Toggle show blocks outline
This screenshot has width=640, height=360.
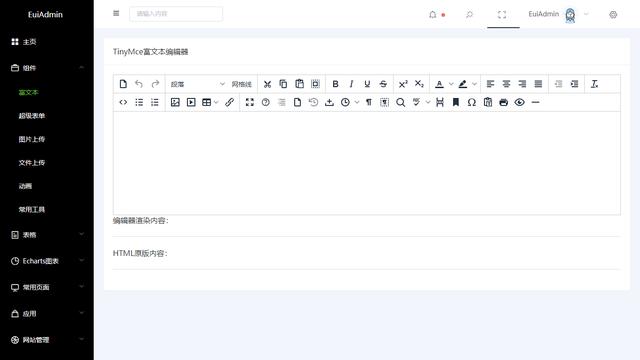tap(384, 102)
